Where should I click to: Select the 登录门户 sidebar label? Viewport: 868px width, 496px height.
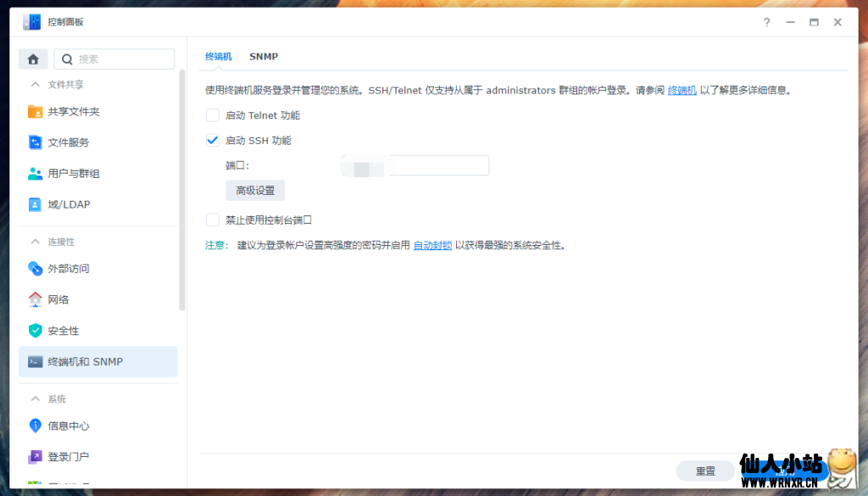click(68, 457)
